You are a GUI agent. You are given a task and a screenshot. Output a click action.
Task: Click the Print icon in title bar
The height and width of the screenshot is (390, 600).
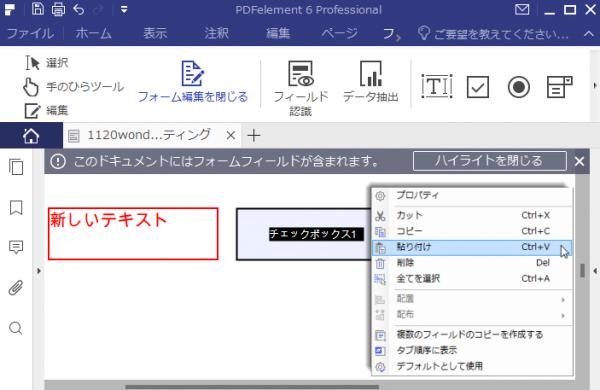tap(58, 9)
